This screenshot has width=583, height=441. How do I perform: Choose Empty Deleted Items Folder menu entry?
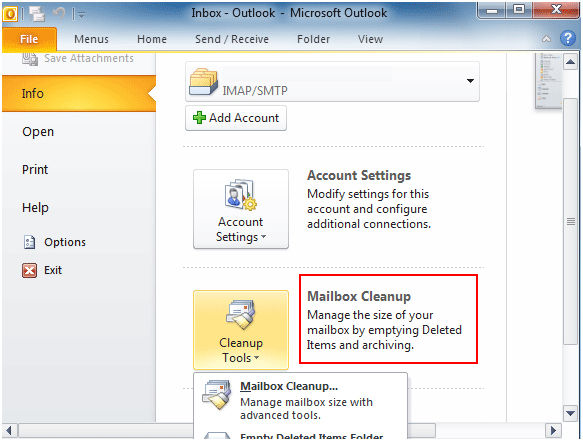pos(300,436)
